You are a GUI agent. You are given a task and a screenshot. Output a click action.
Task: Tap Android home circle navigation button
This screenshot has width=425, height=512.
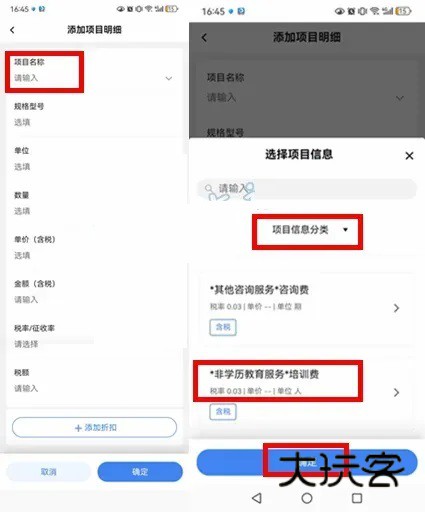click(307, 498)
